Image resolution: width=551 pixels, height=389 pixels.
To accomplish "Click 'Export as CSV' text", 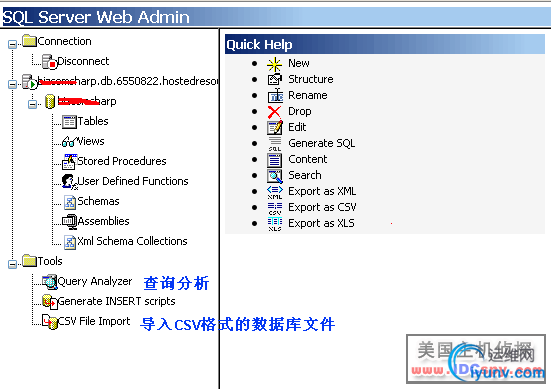I will [322, 207].
